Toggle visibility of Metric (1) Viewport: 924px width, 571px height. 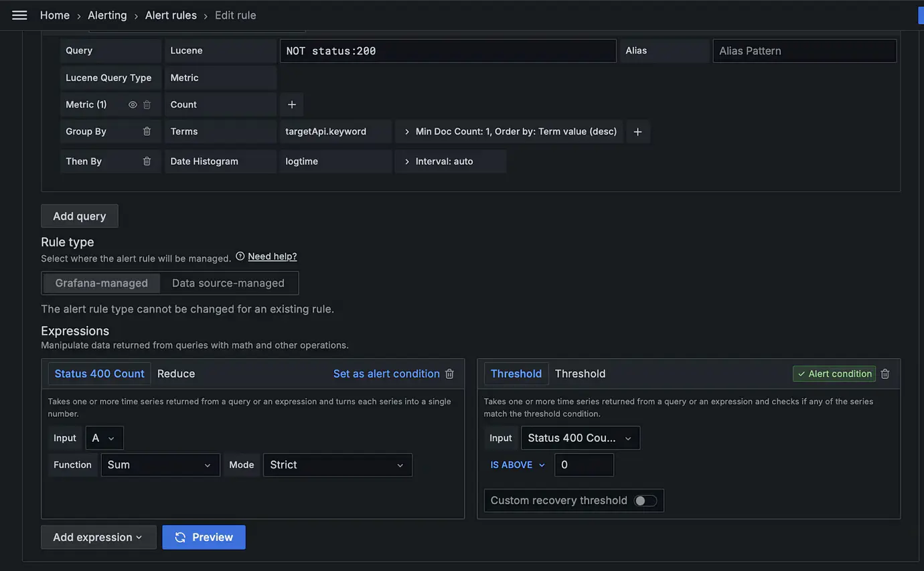(x=133, y=104)
